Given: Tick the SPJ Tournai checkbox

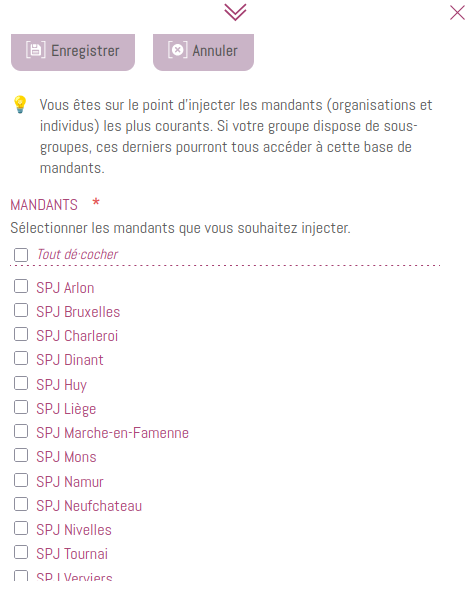Looking at the screenshot, I should click(x=21, y=552).
